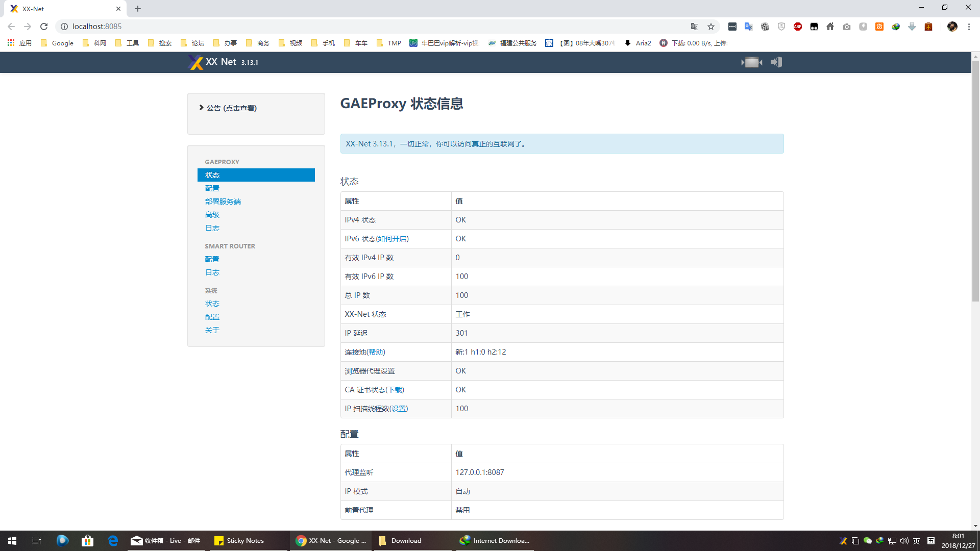Click the IDM extension icon in the Chrome toolbar
The width and height of the screenshot is (980, 551).
(896, 27)
